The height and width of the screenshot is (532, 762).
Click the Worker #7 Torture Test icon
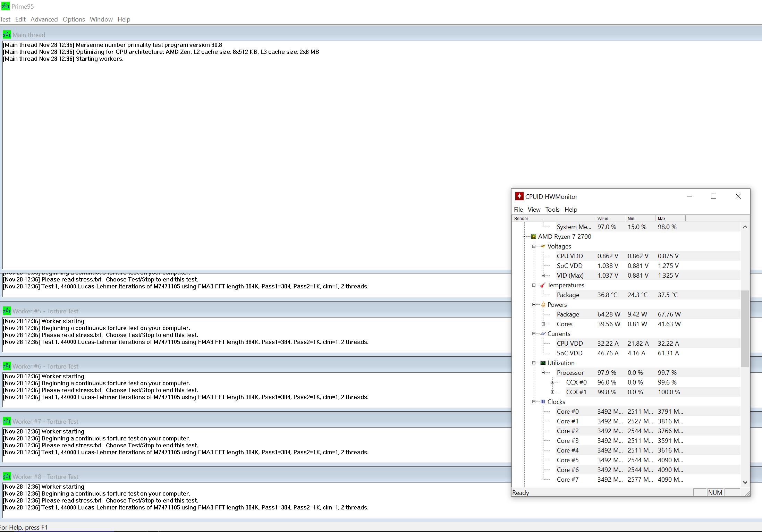(x=7, y=421)
